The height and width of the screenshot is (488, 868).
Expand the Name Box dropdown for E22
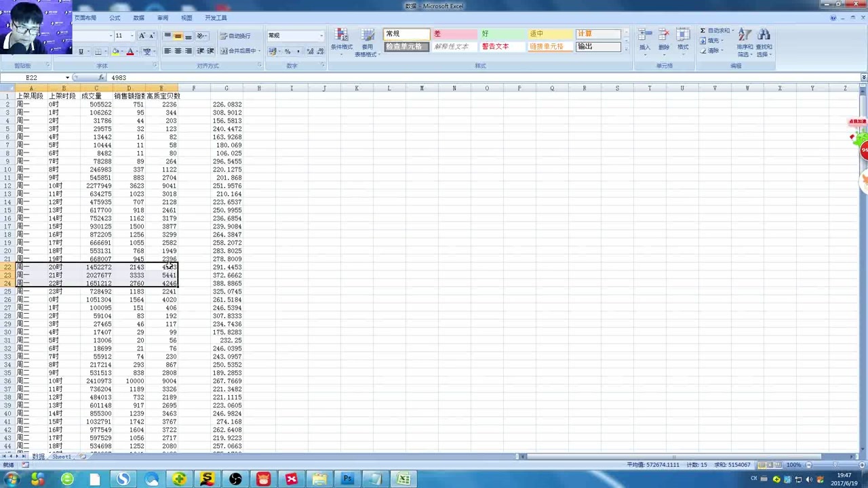tap(67, 78)
